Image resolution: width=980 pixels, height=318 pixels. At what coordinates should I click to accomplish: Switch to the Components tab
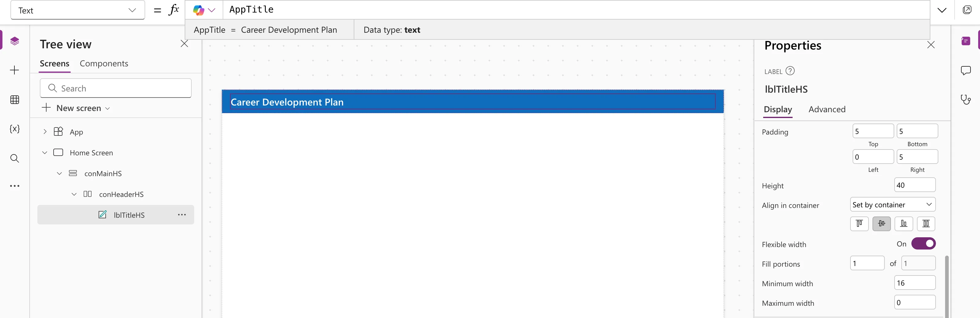tap(104, 64)
